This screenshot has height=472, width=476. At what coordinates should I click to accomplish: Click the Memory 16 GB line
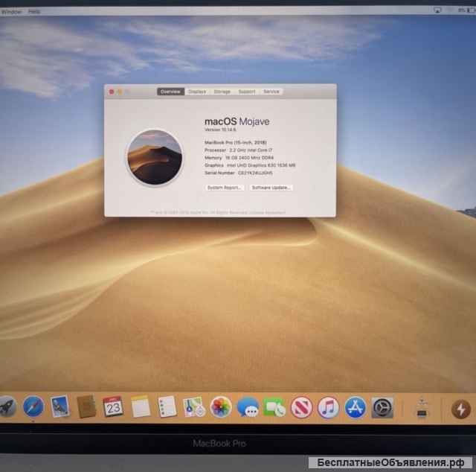click(x=239, y=157)
